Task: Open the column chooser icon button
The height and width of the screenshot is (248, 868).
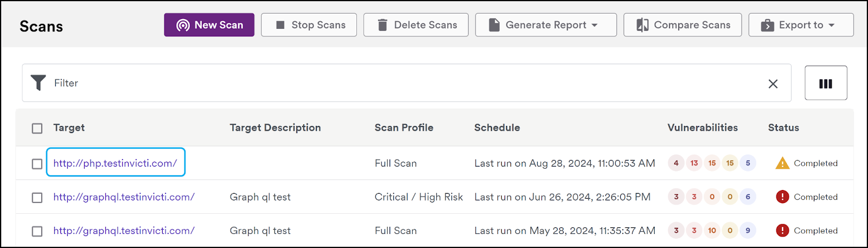Action: (x=826, y=83)
